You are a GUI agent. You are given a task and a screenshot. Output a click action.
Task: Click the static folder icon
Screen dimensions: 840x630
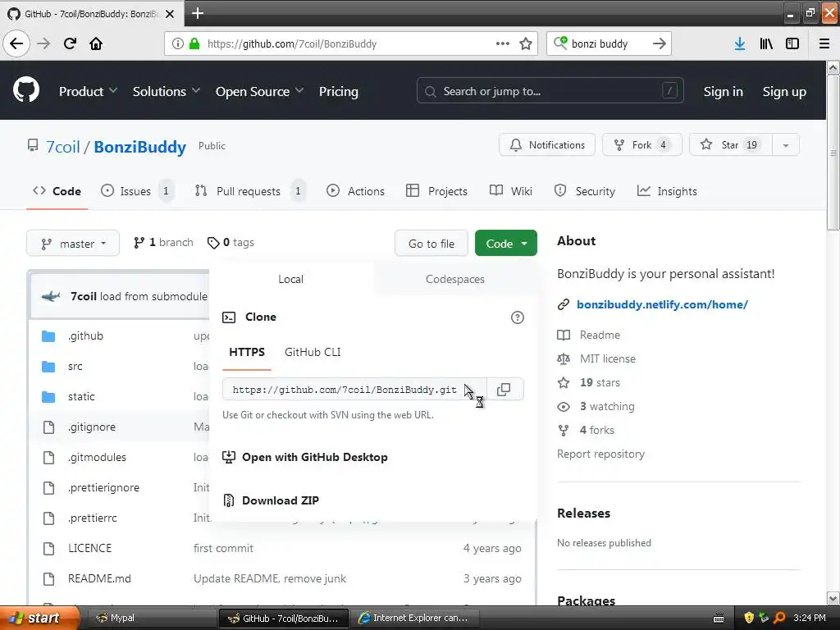(x=48, y=397)
